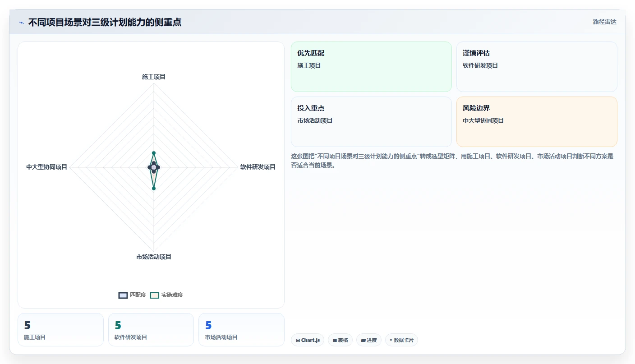Select the 市场活动项目 stat card showing 5
The image size is (635, 364).
click(242, 330)
